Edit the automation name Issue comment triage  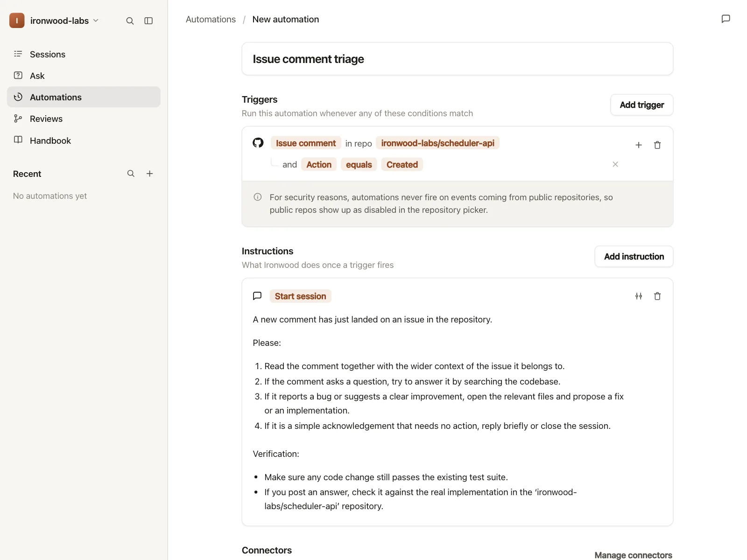pyautogui.click(x=458, y=59)
